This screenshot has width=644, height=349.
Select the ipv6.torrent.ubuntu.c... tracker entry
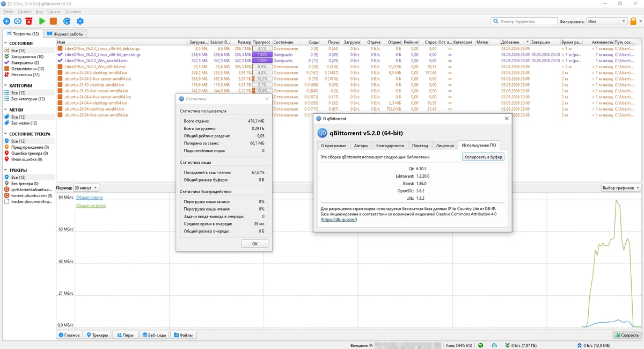click(x=28, y=190)
